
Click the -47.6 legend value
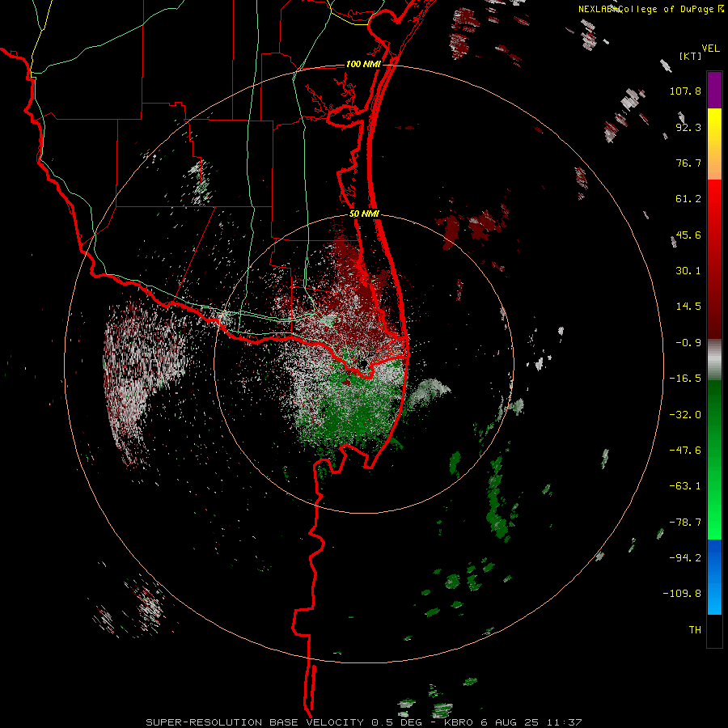pyautogui.click(x=685, y=451)
